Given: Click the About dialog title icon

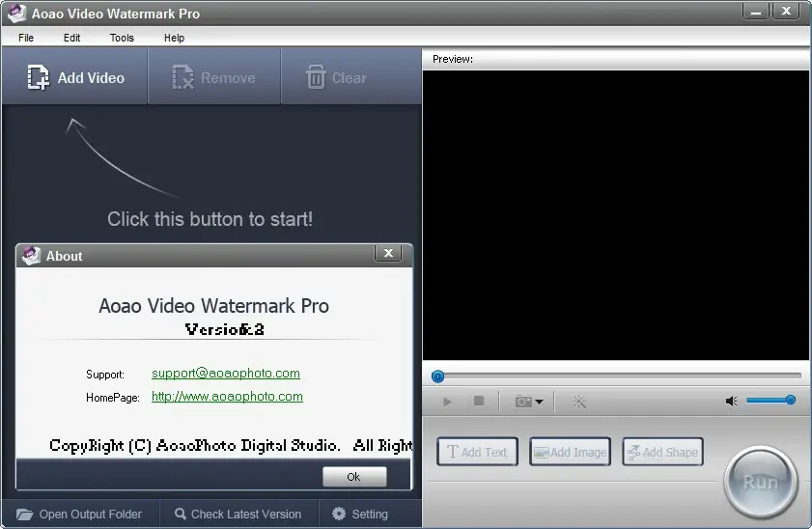Looking at the screenshot, I should point(31,255).
